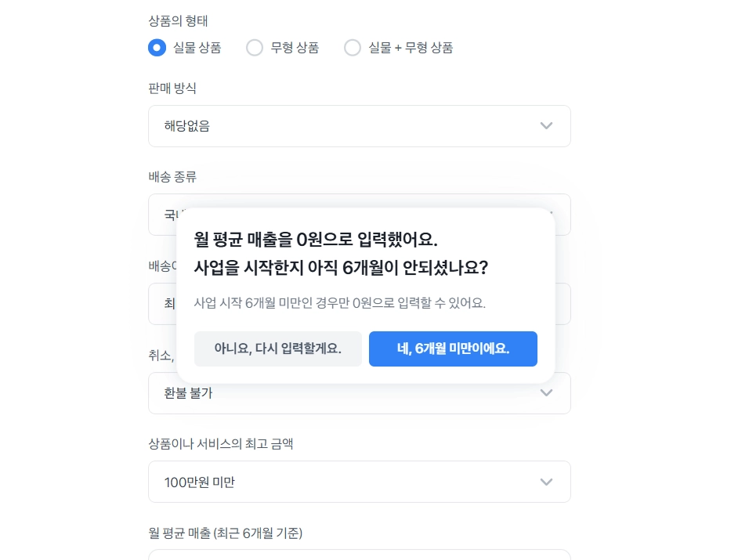Screen dimensions: 749x560
Task: Open the 100만원 미만 maximum price dropdown
Action: click(359, 482)
